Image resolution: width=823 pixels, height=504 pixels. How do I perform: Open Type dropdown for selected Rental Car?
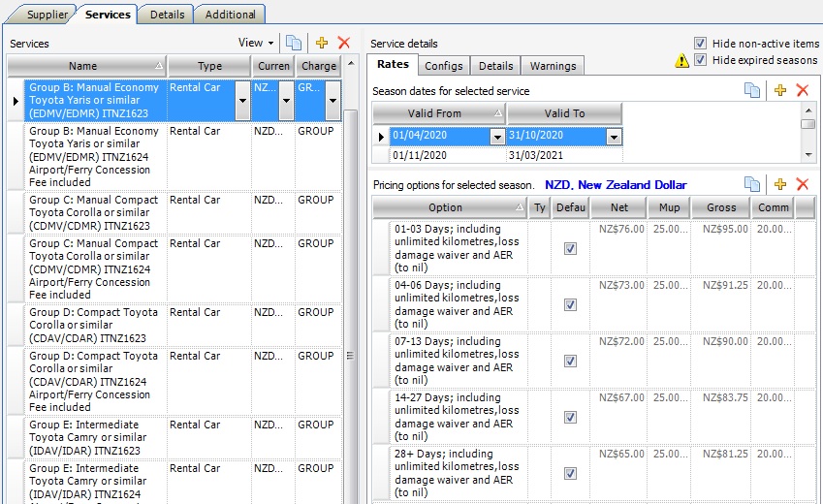pyautogui.click(x=240, y=100)
